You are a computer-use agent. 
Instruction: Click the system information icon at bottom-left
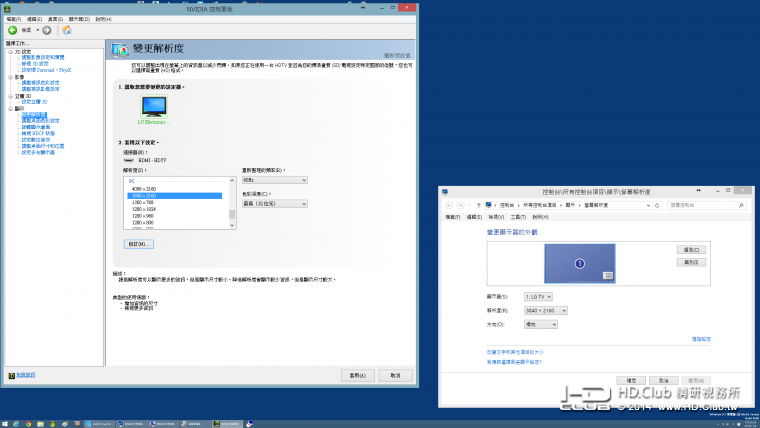[x=11, y=375]
